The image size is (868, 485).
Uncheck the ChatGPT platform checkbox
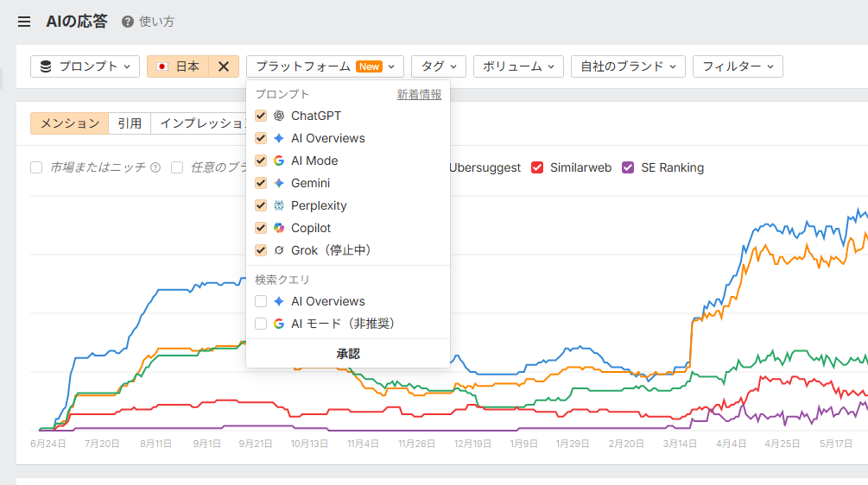[x=261, y=116]
